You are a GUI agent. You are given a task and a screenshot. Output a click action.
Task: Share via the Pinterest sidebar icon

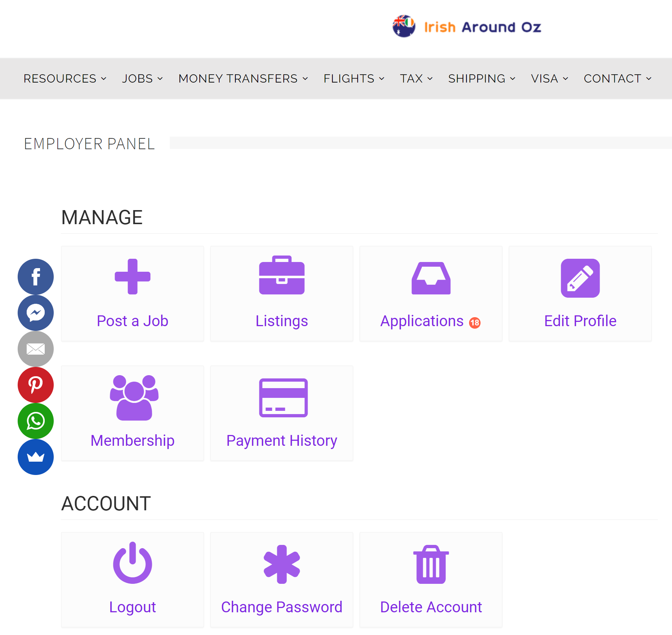(36, 385)
